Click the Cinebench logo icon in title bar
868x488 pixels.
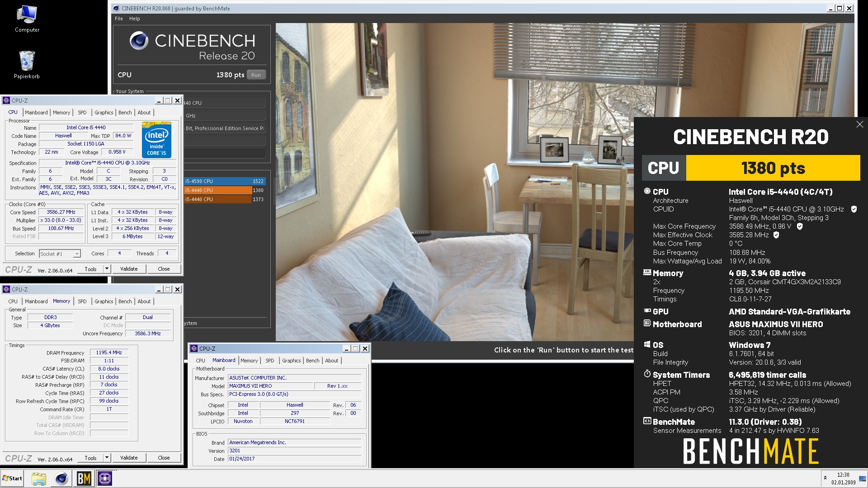tap(116, 8)
